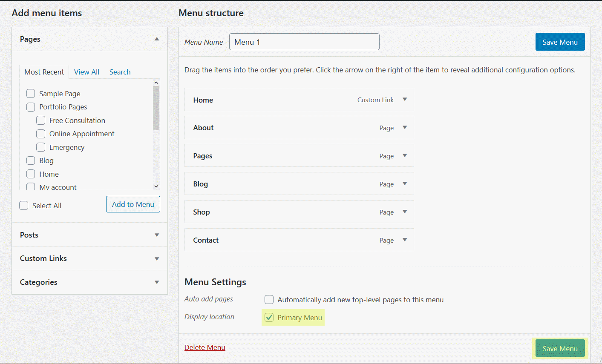The height and width of the screenshot is (364, 602).
Task: Collapse the Pages panel arrow
Action: 157,39
